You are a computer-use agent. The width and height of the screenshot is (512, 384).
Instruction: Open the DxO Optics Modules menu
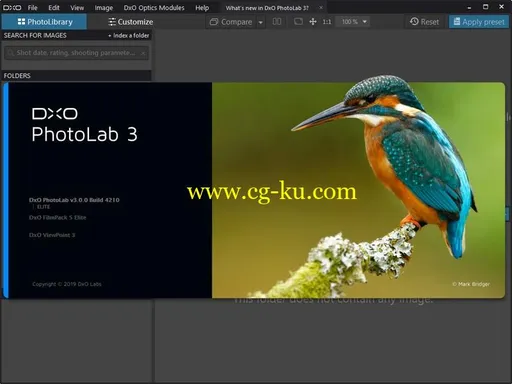tap(154, 7)
